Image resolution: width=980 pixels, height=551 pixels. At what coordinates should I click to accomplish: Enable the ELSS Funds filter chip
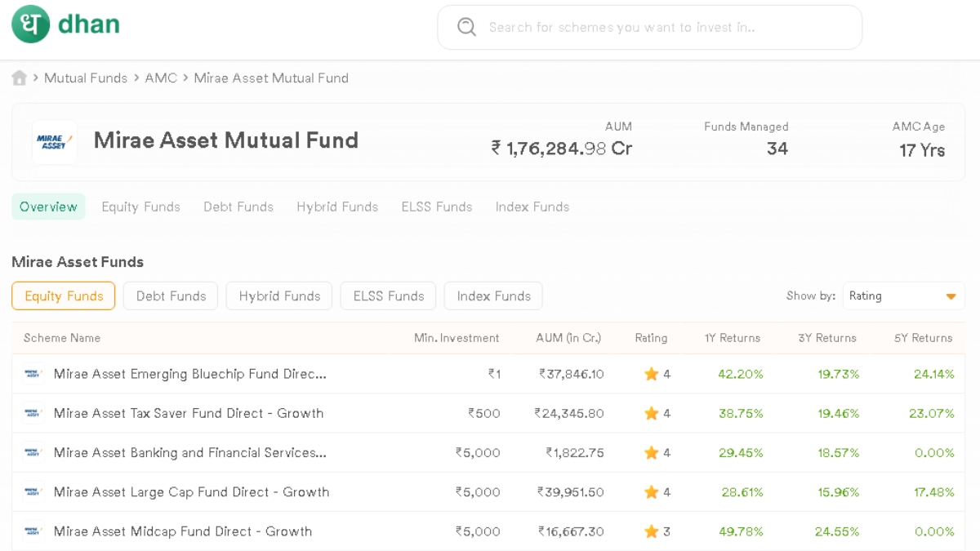point(389,296)
